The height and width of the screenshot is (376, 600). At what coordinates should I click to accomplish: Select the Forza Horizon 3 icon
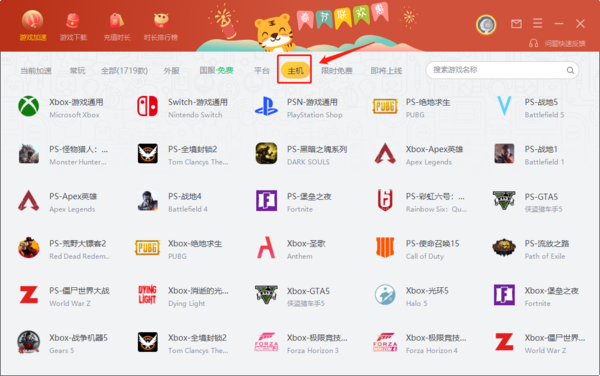click(266, 342)
